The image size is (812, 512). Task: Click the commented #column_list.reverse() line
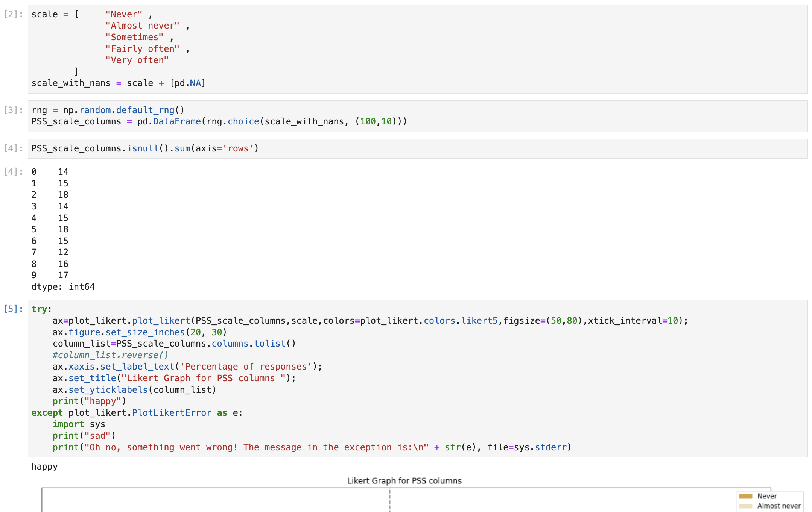(x=111, y=355)
